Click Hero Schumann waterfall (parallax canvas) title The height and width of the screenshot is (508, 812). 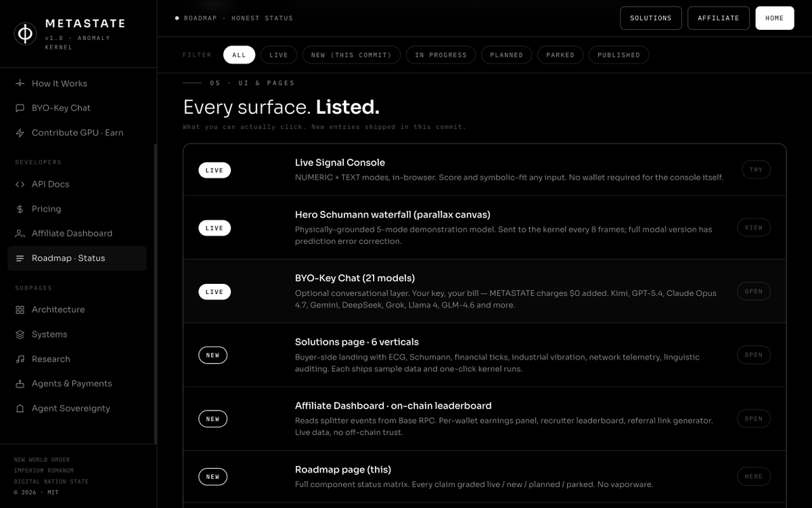tap(392, 215)
